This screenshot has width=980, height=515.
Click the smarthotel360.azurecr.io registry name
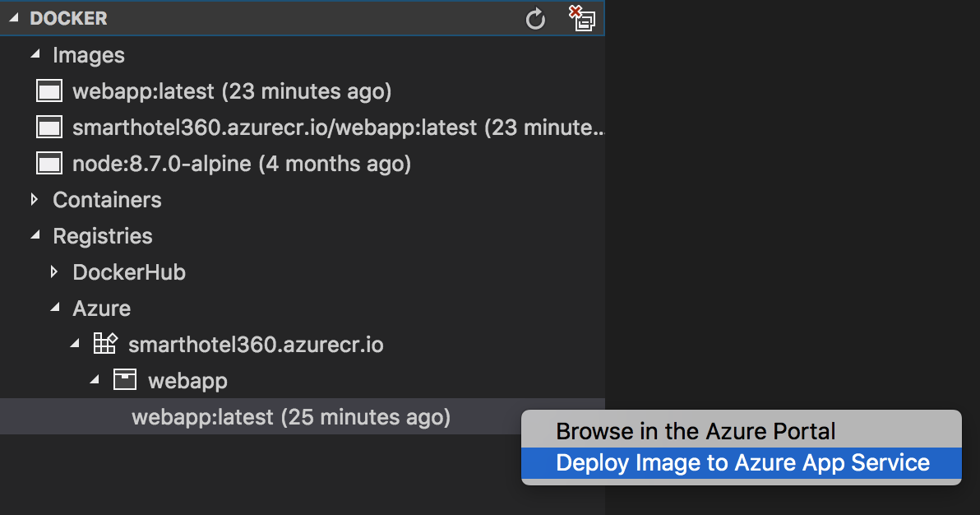click(x=256, y=345)
